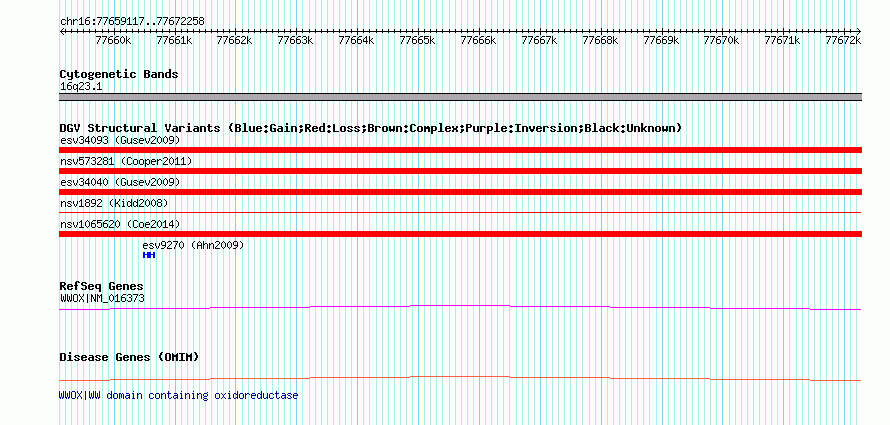Click the 77671k ruler tick label
Image resolution: width=890 pixels, height=425 pixels.
[782, 40]
